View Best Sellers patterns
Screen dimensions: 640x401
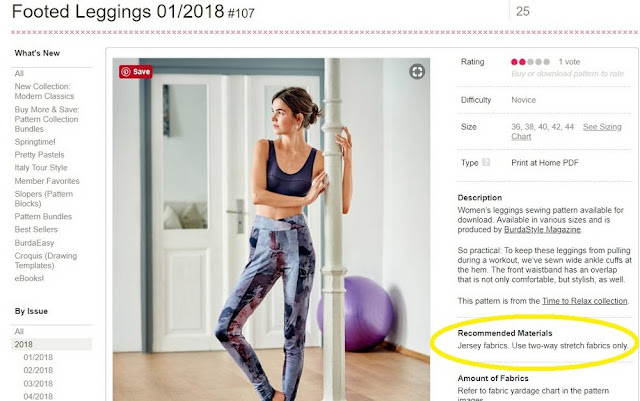pos(36,229)
